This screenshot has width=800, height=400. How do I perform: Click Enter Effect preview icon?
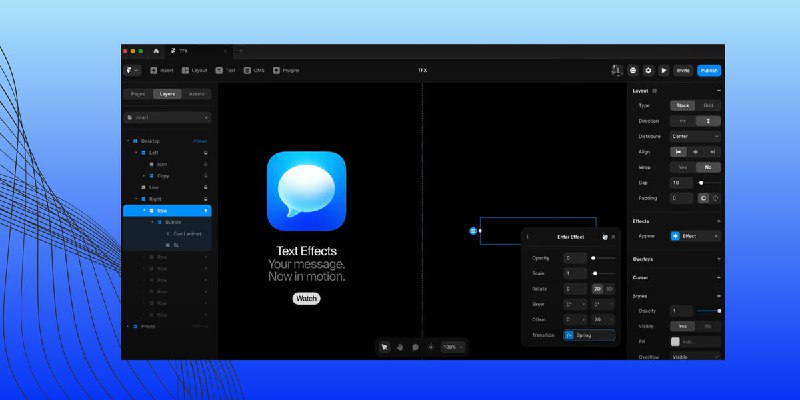click(605, 237)
